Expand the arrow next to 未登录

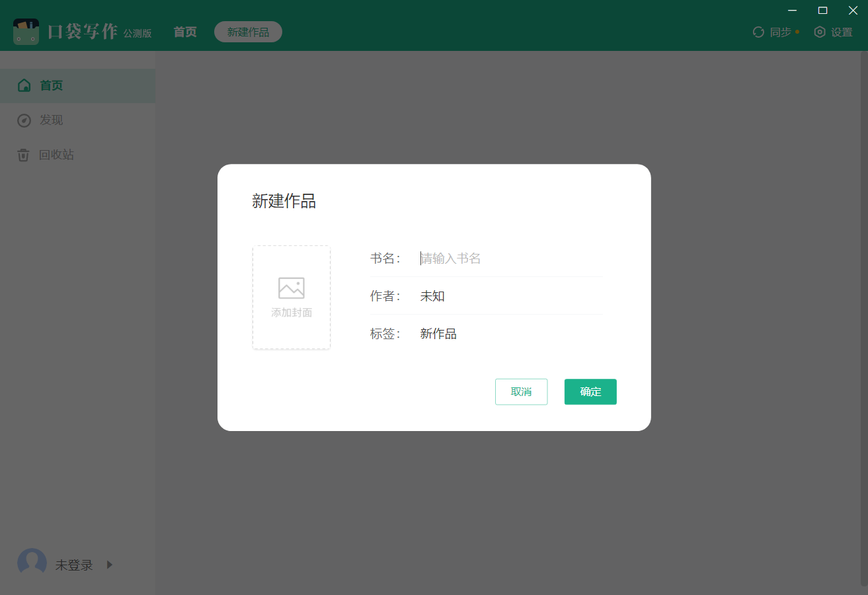110,565
